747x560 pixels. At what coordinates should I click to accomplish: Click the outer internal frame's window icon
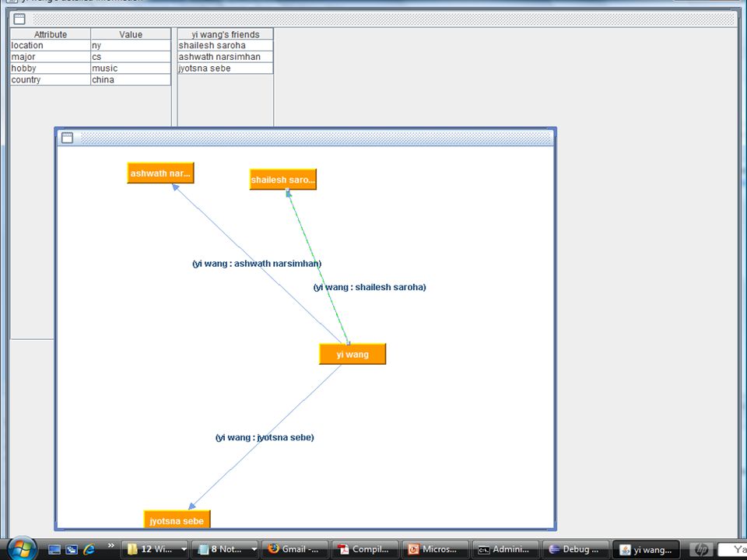(19, 19)
